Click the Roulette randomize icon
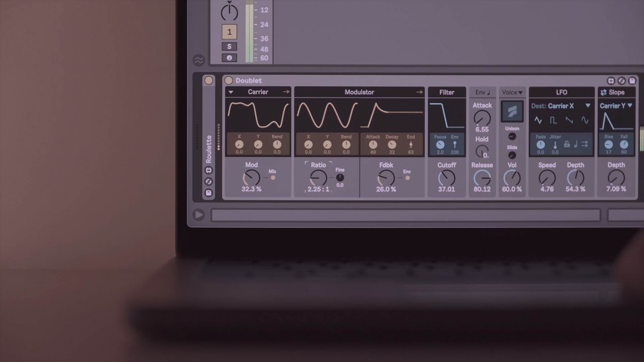 coord(208,182)
